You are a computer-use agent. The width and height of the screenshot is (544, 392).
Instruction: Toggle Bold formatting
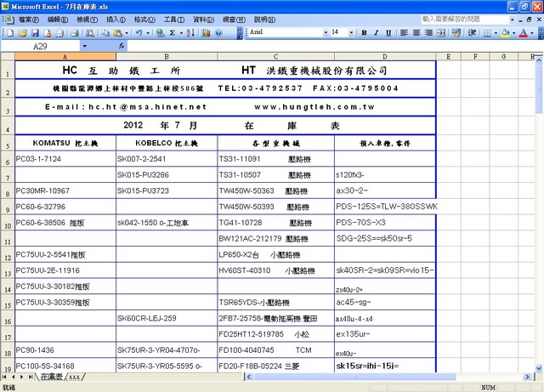click(x=364, y=32)
